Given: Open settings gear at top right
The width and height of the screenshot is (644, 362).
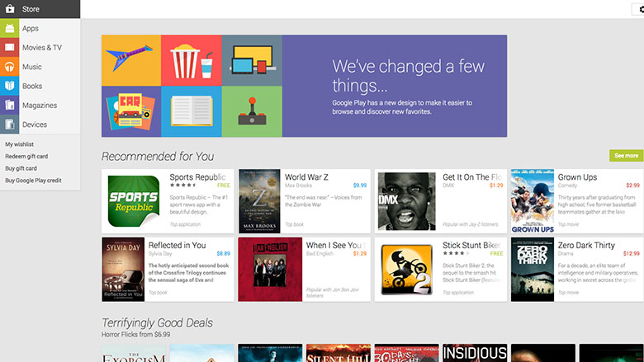Looking at the screenshot, I should click(641, 9).
